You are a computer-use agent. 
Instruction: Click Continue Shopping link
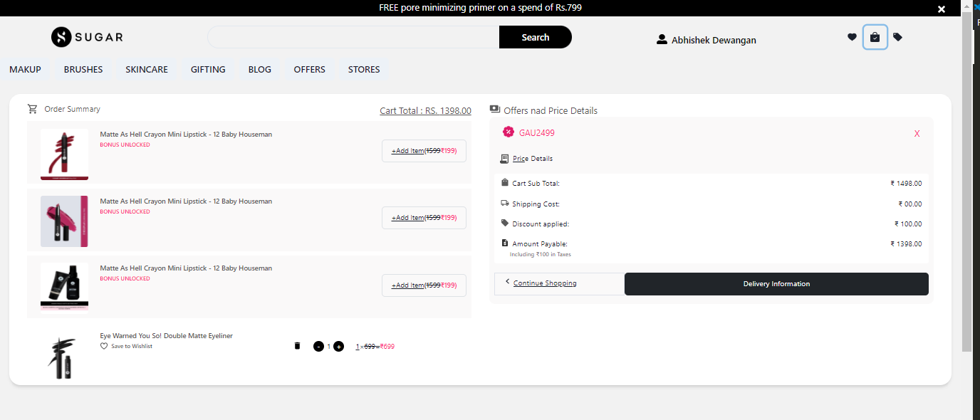point(545,283)
